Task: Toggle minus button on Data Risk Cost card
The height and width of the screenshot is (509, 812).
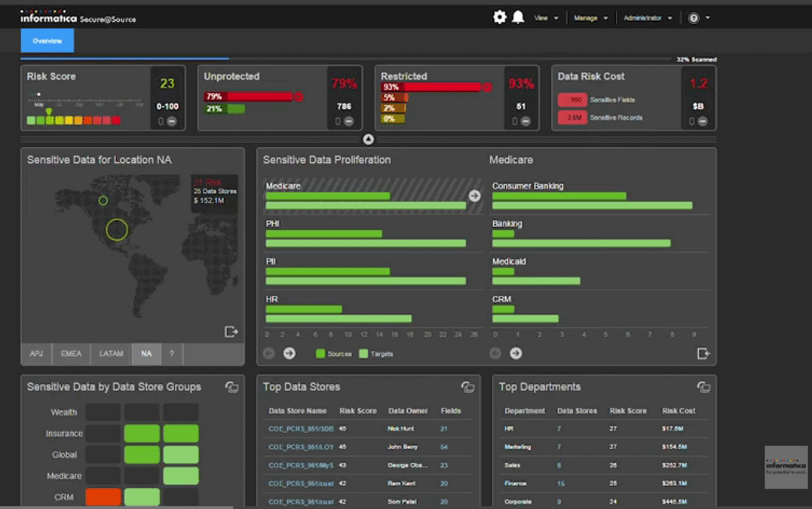Action: 702,121
